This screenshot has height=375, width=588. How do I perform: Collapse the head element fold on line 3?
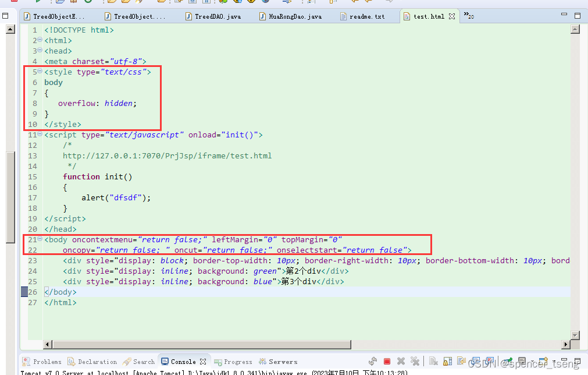click(x=40, y=50)
